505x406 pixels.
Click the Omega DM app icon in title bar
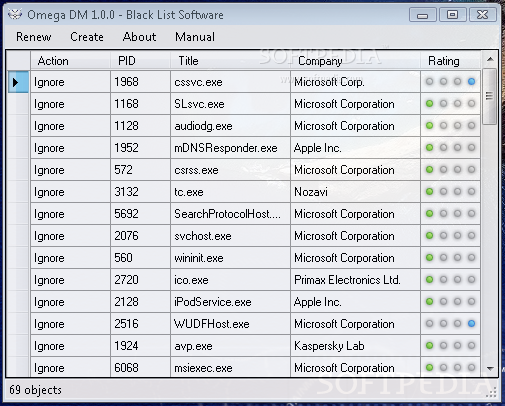(15, 15)
